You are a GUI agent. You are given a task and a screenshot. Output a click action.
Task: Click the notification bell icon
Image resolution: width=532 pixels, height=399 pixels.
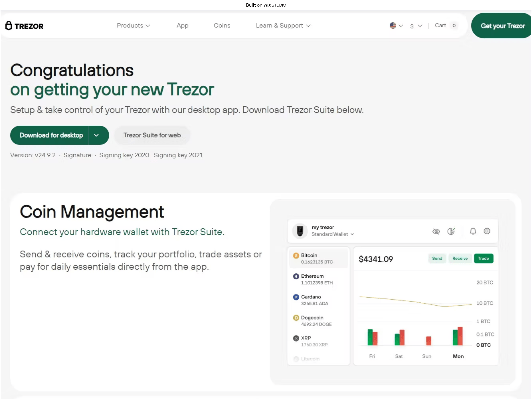pos(473,231)
